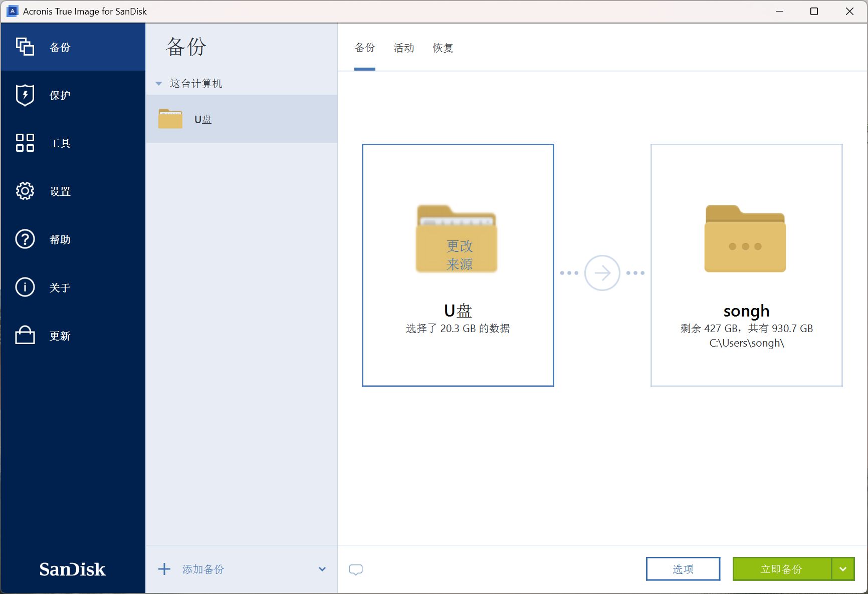Open the 保护 (Protection) shield icon
Viewport: 868px width, 594px height.
pos(25,95)
